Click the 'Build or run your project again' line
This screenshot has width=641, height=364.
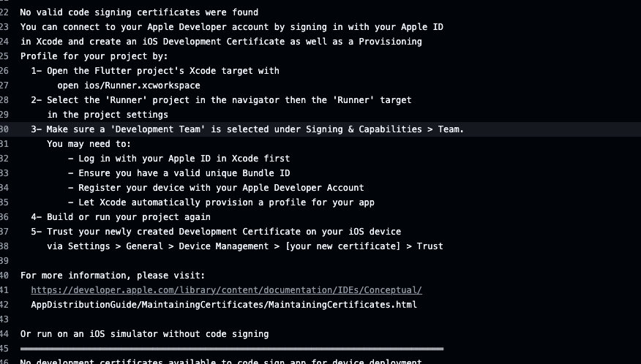tap(121, 217)
